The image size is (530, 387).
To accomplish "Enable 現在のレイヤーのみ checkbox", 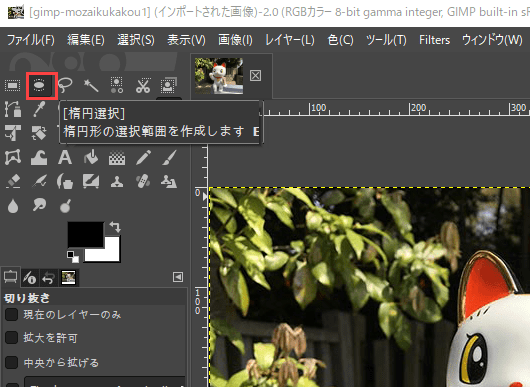I will (11, 314).
